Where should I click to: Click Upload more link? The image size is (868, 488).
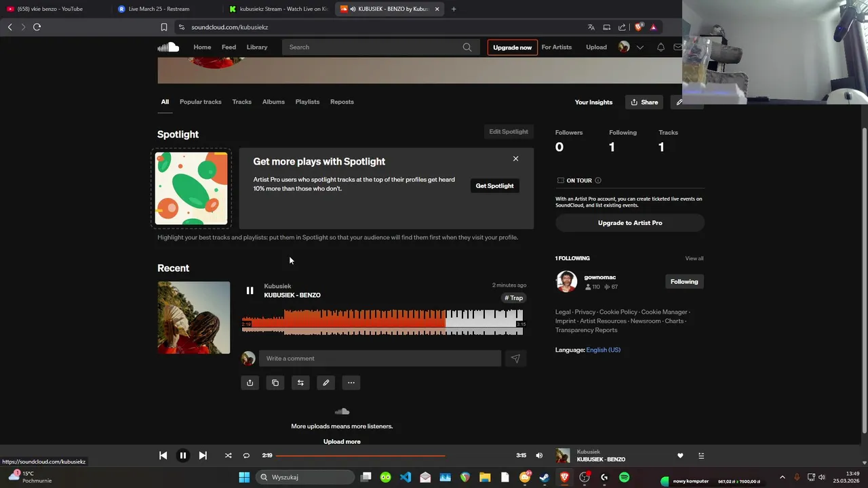point(342,441)
